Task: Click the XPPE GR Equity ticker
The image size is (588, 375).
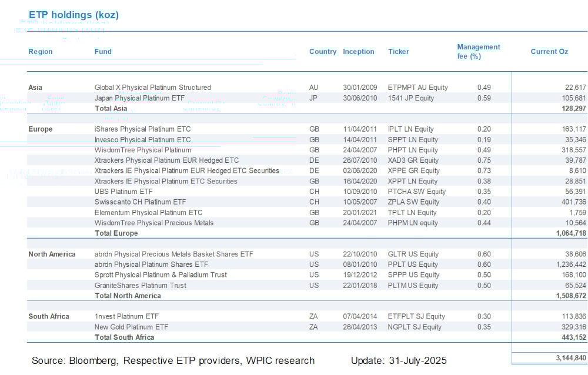Action: [x=413, y=170]
